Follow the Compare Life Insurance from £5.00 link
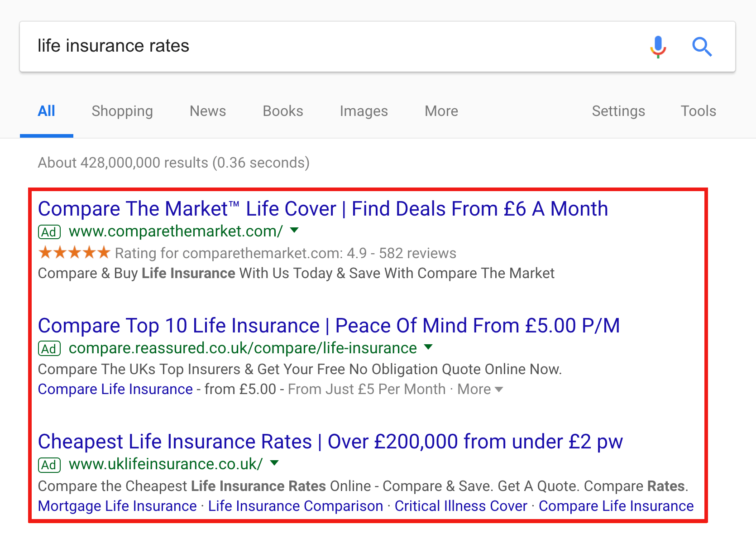The height and width of the screenshot is (539, 756). tap(115, 390)
